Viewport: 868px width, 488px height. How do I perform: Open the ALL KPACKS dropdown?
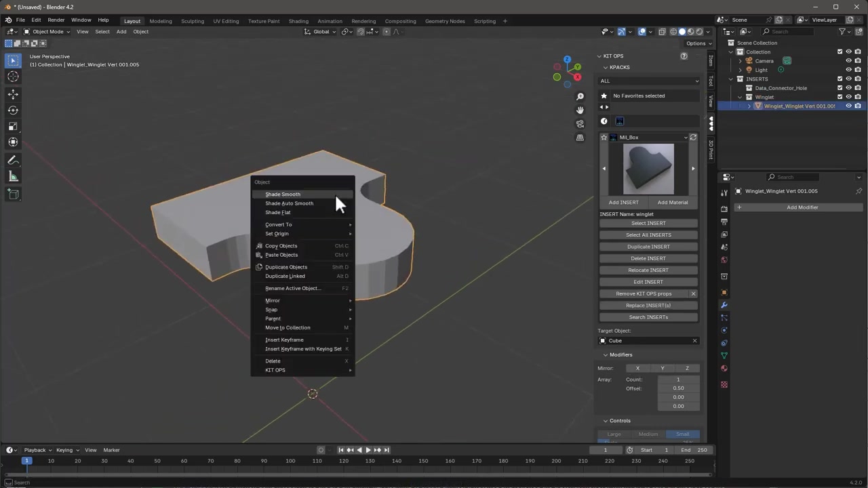tap(649, 81)
